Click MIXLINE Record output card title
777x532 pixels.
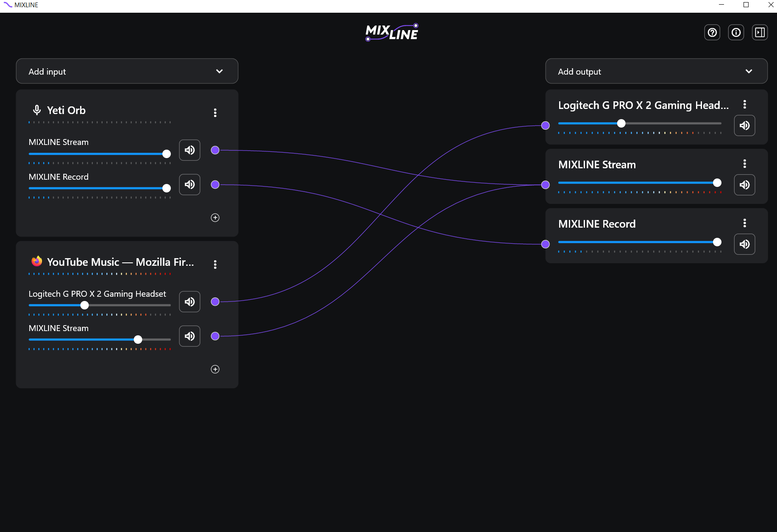[597, 224]
